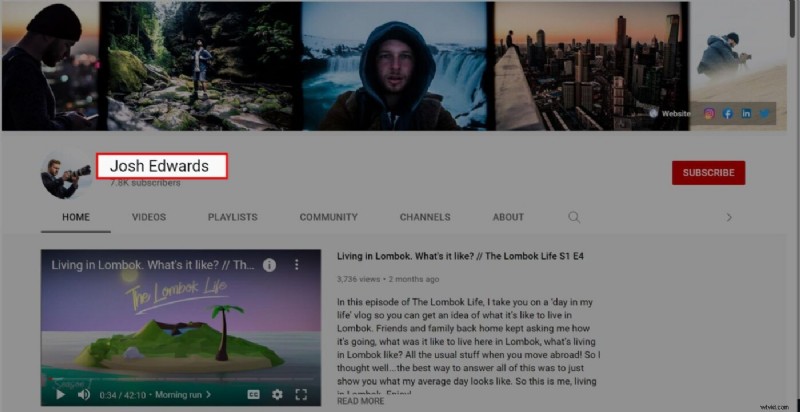800x412 pixels.
Task: Click the 3,736 views text
Action: (x=359, y=279)
